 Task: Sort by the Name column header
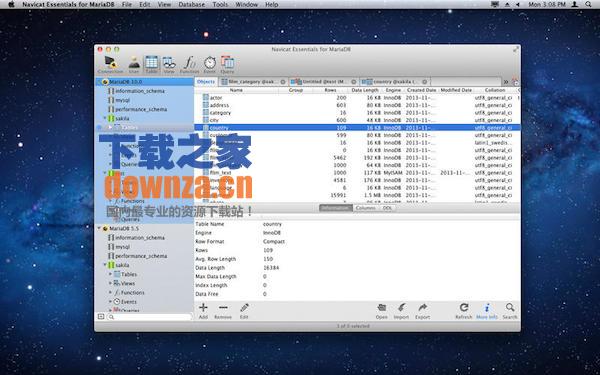pyautogui.click(x=236, y=90)
